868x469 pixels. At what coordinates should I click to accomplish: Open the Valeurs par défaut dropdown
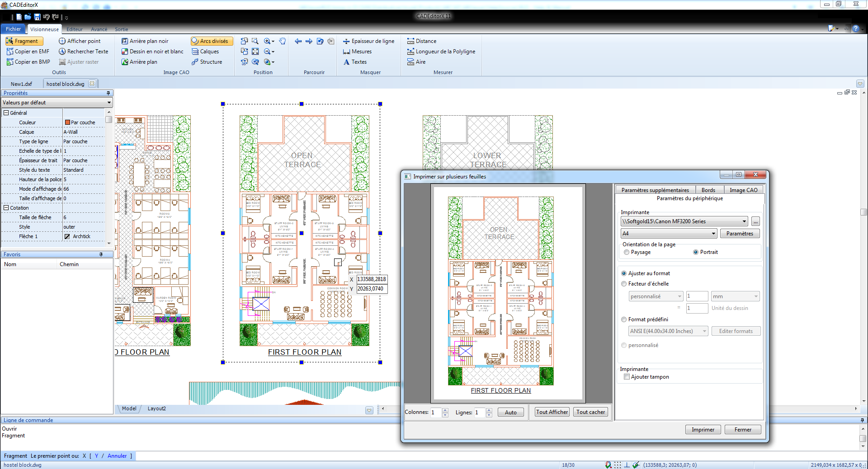click(x=109, y=103)
